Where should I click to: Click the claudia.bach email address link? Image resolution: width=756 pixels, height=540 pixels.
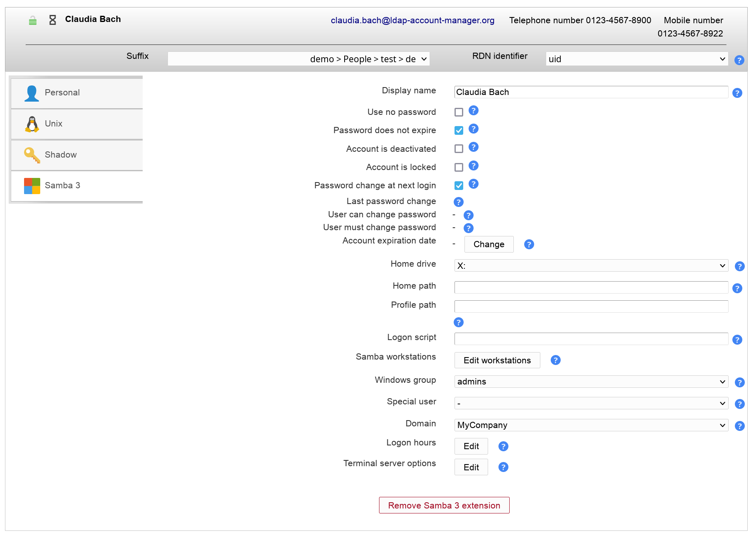(412, 20)
